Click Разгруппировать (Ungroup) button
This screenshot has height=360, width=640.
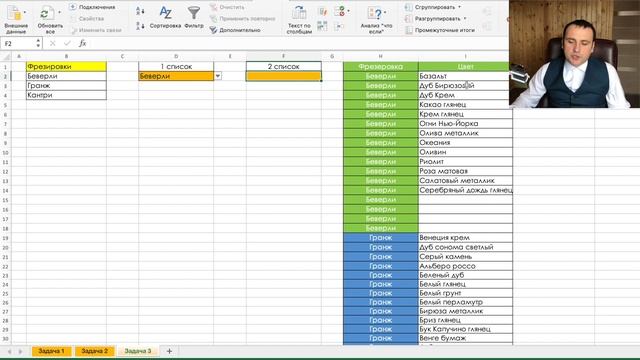(433, 18)
